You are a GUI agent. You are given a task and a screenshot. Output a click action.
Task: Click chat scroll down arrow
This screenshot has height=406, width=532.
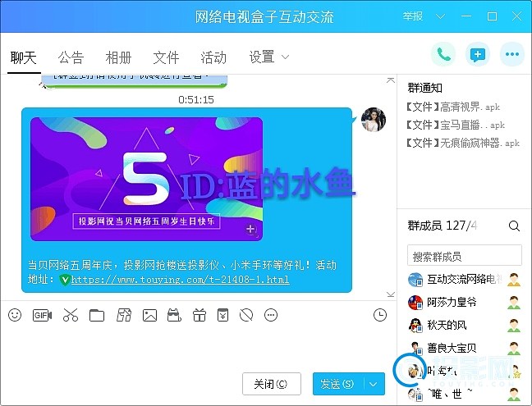pos(391,294)
